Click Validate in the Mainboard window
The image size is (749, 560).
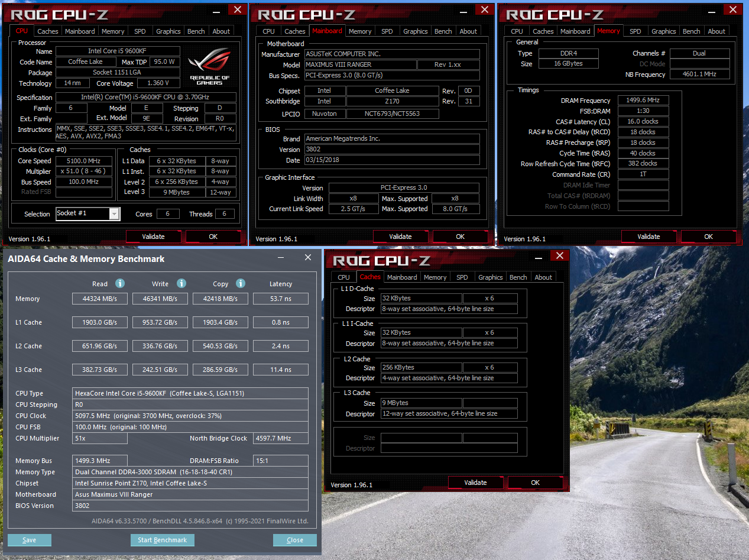401,237
